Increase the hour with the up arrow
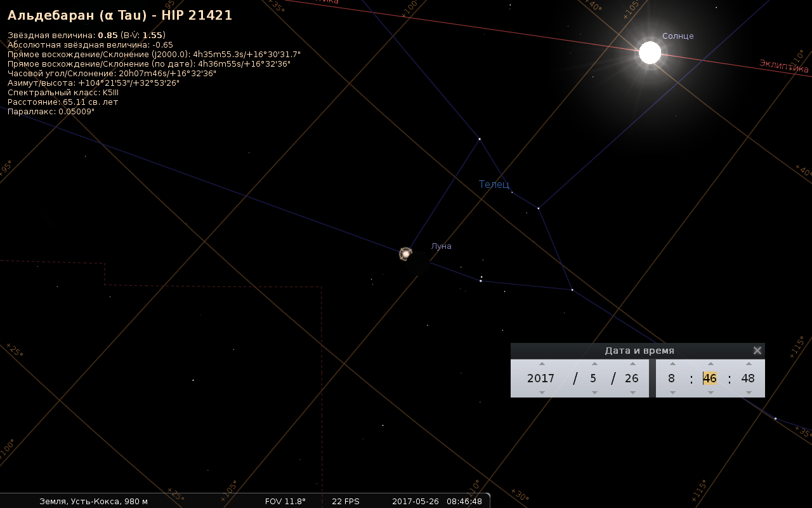 [672, 364]
